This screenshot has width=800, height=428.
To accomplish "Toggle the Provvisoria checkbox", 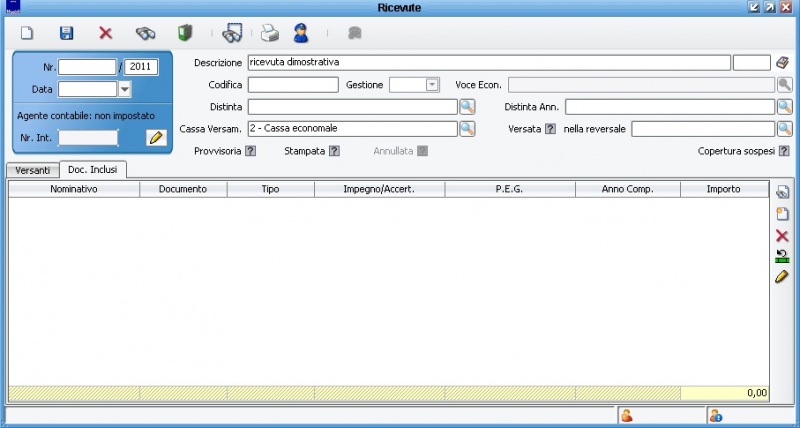I will (250, 151).
